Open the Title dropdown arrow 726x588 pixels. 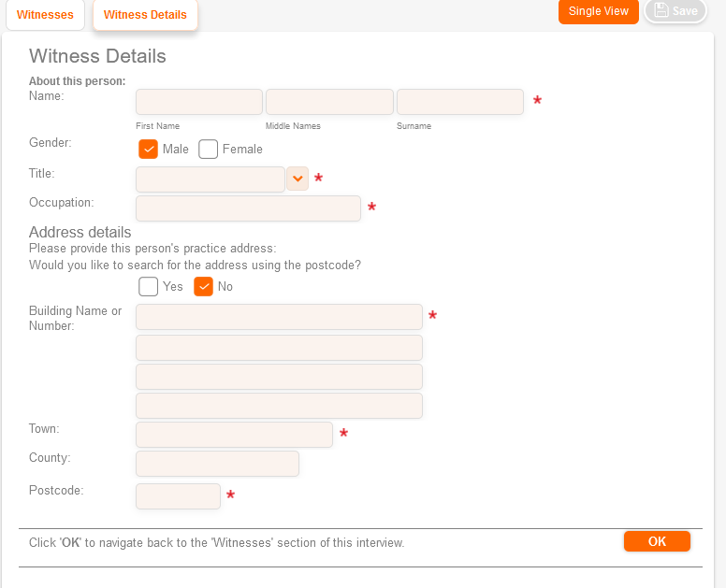pos(298,179)
